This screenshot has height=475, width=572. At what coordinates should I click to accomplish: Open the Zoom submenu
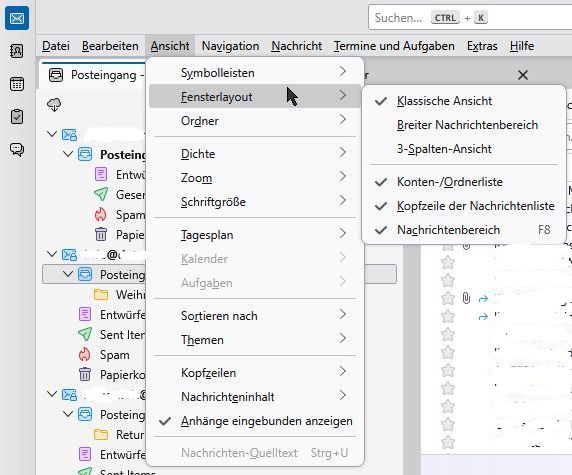point(255,178)
